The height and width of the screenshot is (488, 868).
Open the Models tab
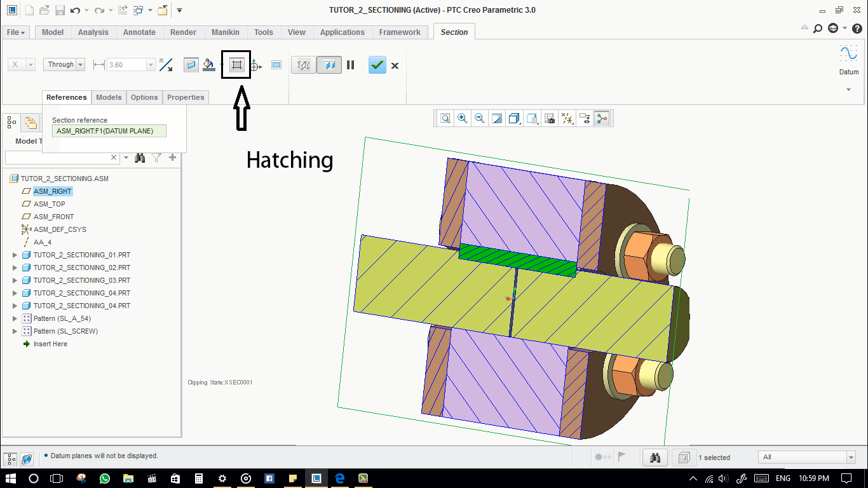(109, 97)
